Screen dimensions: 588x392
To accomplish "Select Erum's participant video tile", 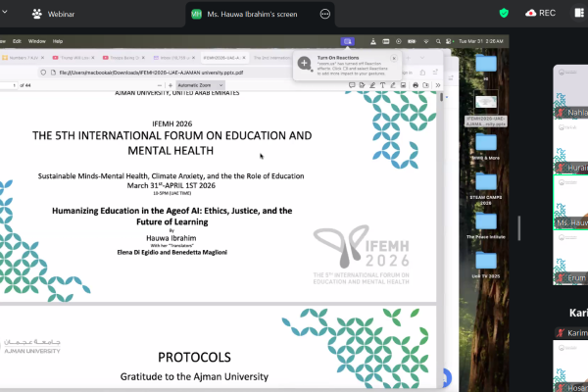I will [x=570, y=258].
